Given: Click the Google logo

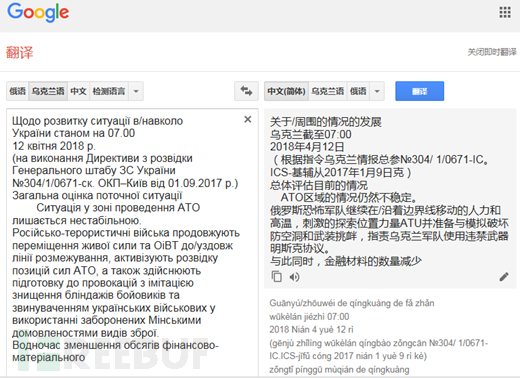Looking at the screenshot, I should [38, 13].
